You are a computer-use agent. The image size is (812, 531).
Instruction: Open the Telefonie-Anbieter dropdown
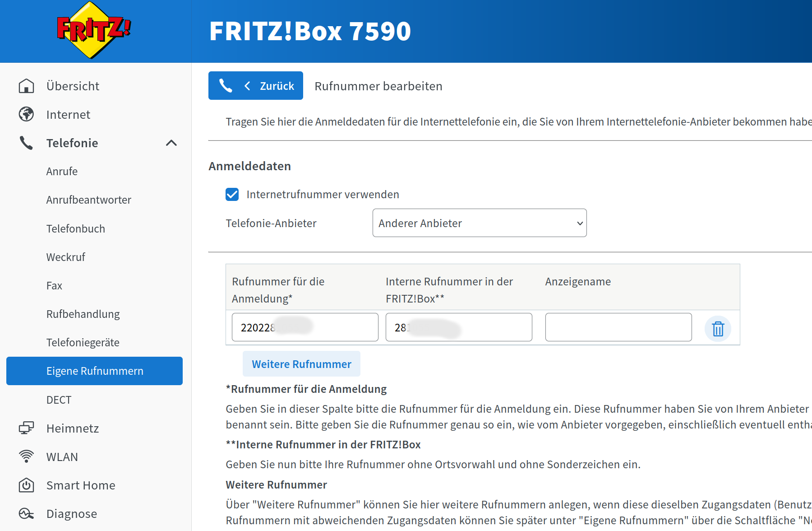pyautogui.click(x=480, y=223)
